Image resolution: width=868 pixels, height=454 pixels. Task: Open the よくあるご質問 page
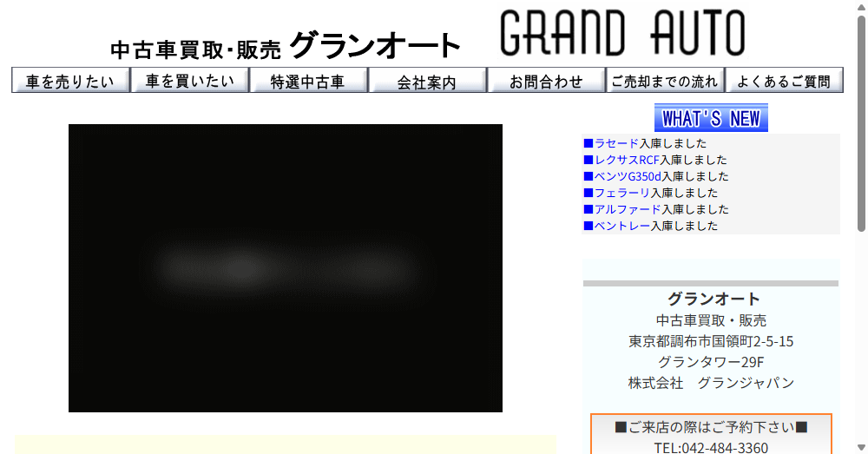point(784,82)
